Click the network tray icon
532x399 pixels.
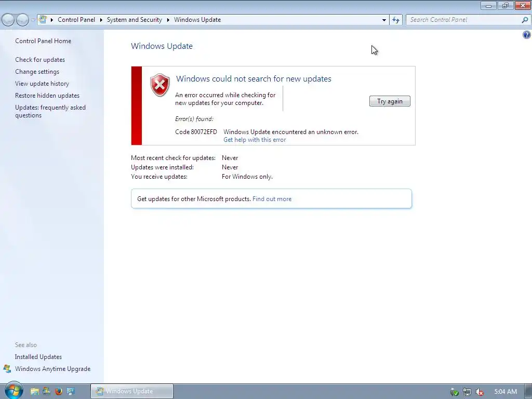pyautogui.click(x=467, y=392)
